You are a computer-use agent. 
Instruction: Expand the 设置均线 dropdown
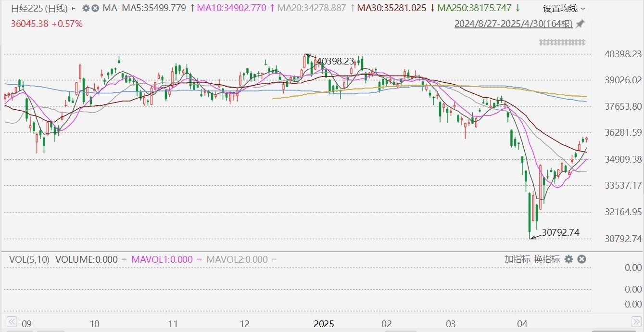564,9
